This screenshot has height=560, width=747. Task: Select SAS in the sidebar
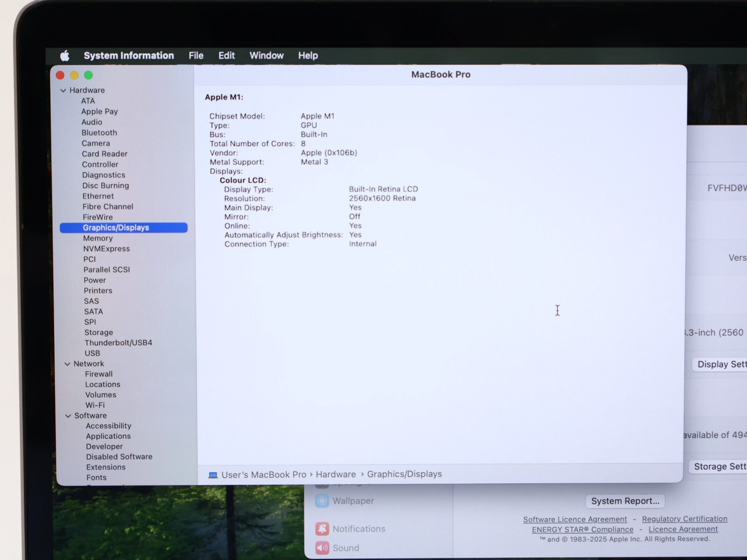tap(92, 301)
